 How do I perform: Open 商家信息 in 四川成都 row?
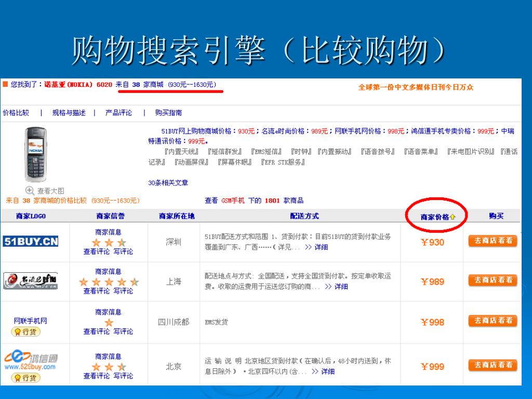click(x=108, y=312)
